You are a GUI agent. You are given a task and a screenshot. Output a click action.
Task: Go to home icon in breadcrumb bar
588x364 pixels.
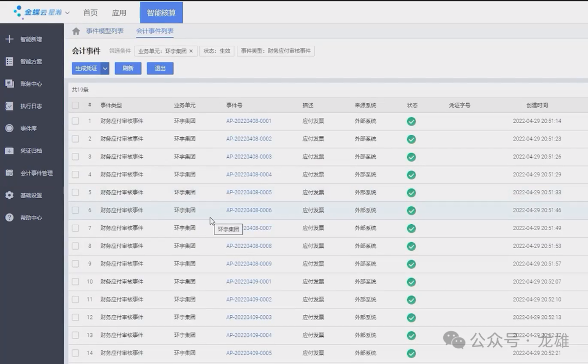coord(76,32)
